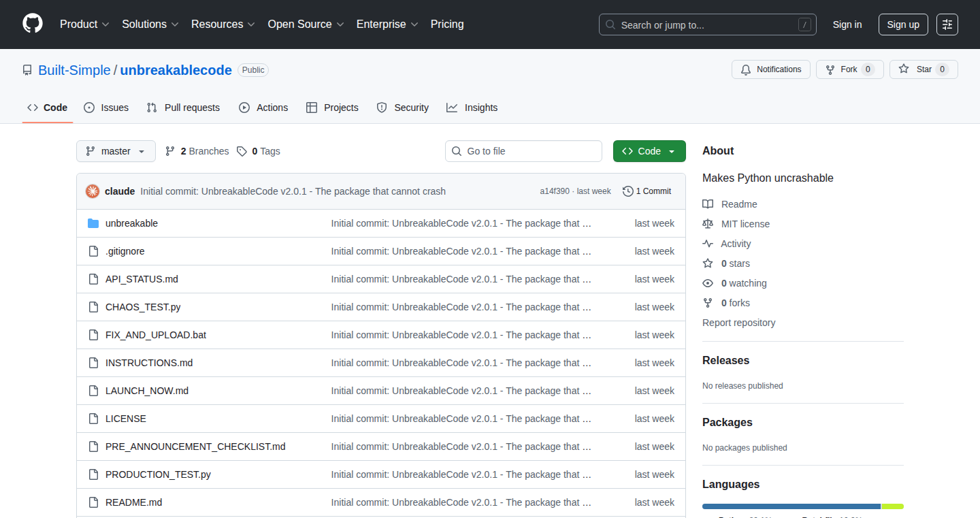Screen dimensions: 980x518
Task: Open the commit message in header row
Action: pyautogui.click(x=293, y=191)
